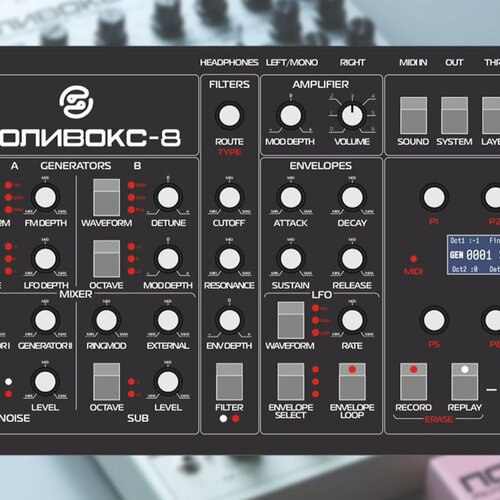
Task: Click the generator B DETUNE knob
Action: click(x=168, y=197)
